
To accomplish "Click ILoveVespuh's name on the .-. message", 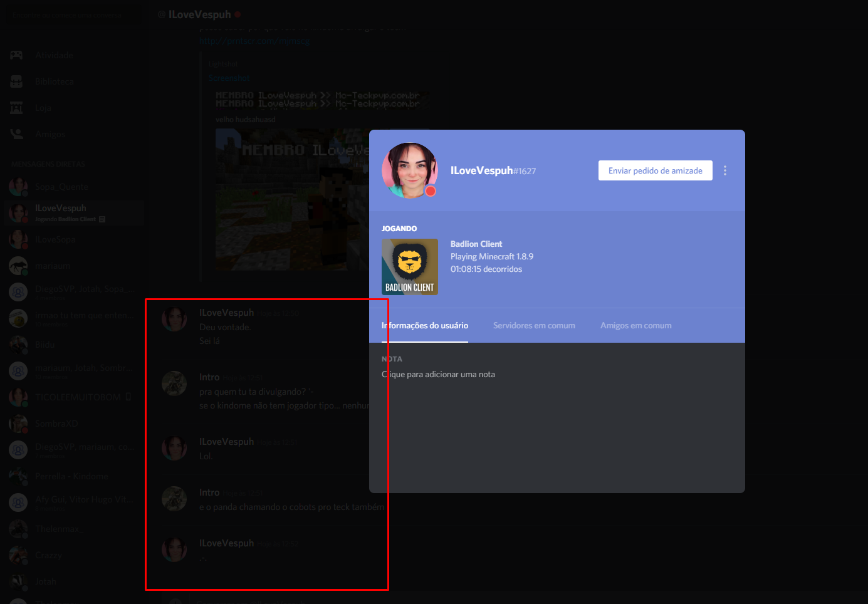I will pos(226,543).
